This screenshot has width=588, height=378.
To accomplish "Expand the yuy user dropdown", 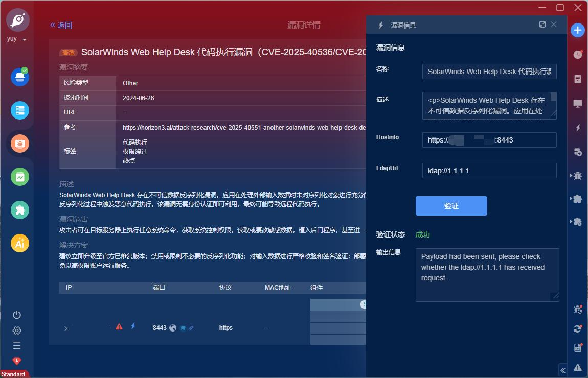I will (x=25, y=40).
